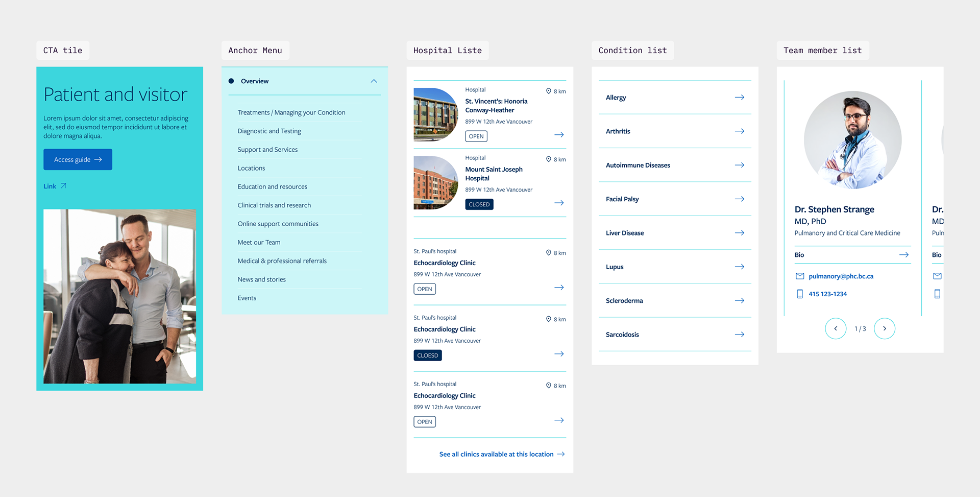Open the Locations menu entry
Viewport: 980px width, 497px height.
(251, 168)
